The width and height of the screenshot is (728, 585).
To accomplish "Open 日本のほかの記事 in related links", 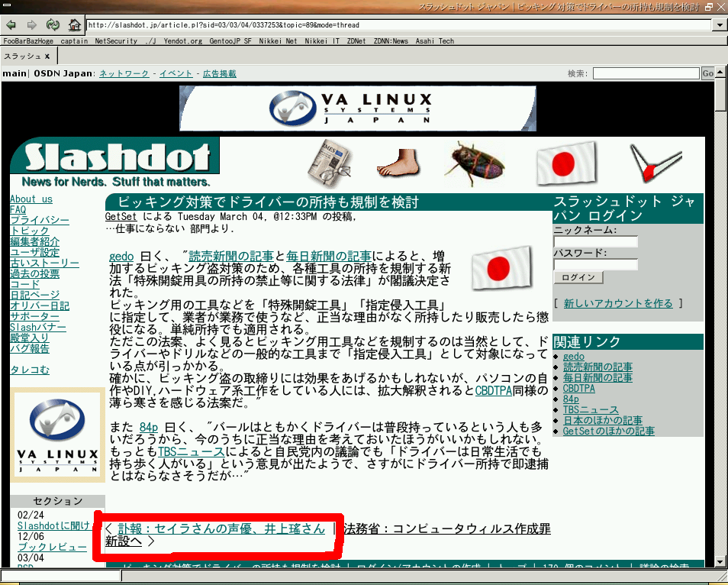I will pos(603,420).
